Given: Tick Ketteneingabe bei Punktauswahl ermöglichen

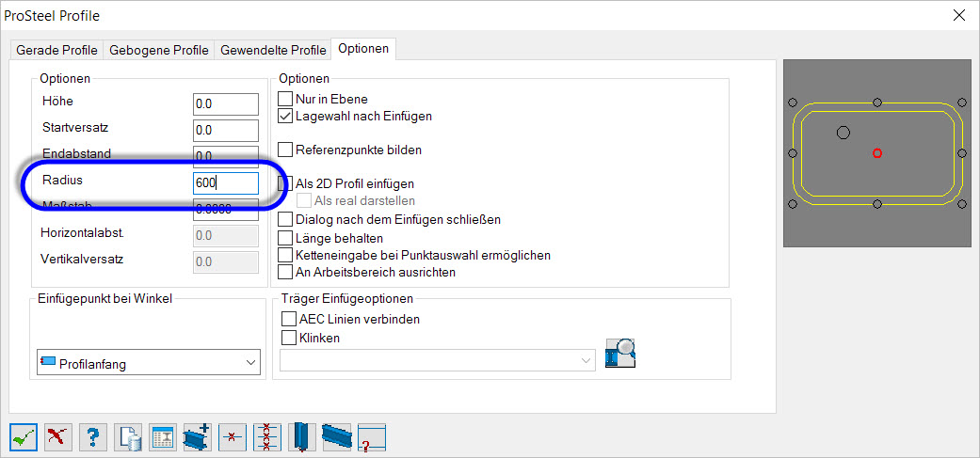Looking at the screenshot, I should click(x=285, y=255).
